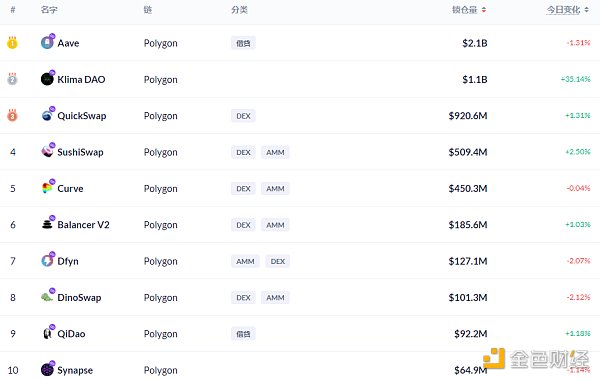The width and height of the screenshot is (600, 380).
Task: Select the category column header
Action: tap(240, 10)
